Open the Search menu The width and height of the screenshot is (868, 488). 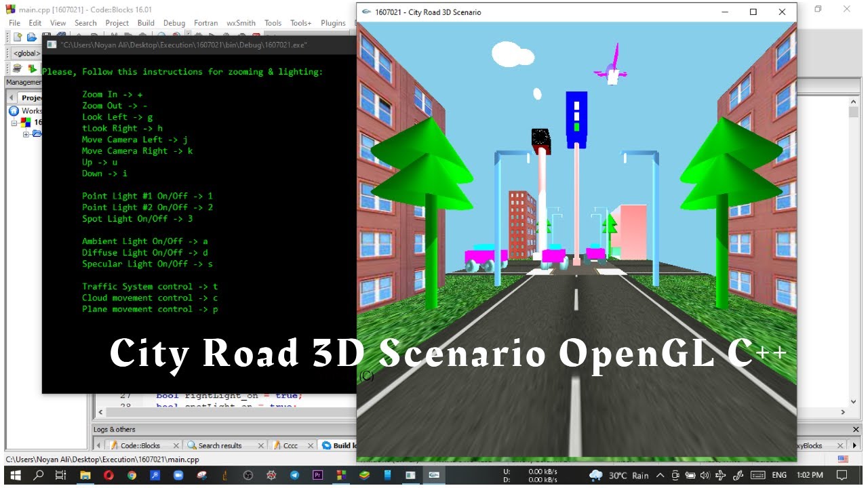pyautogui.click(x=85, y=23)
